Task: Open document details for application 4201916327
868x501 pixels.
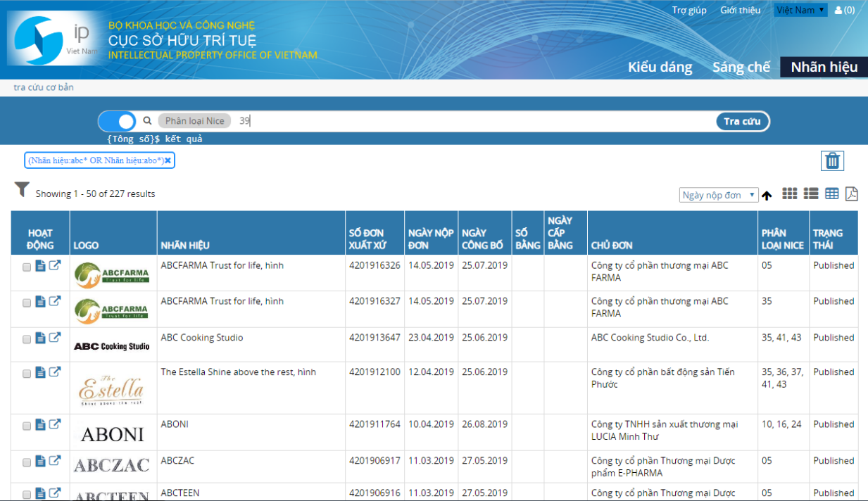Action: (x=40, y=302)
